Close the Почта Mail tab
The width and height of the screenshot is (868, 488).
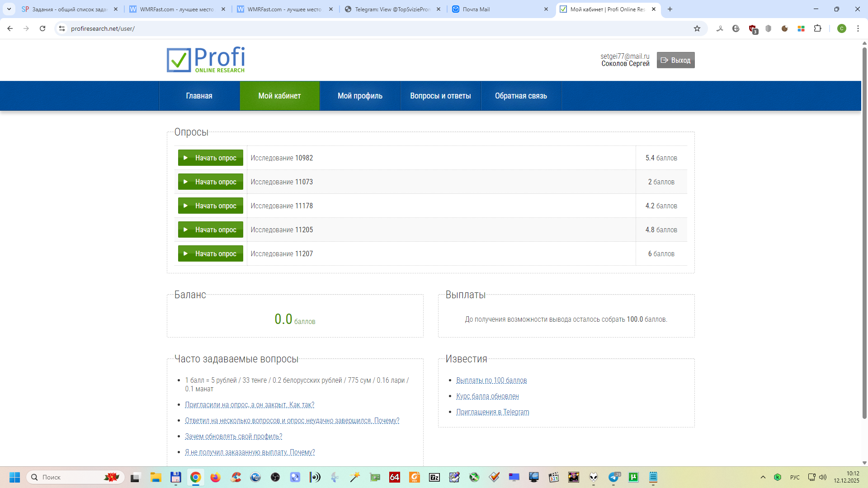546,9
